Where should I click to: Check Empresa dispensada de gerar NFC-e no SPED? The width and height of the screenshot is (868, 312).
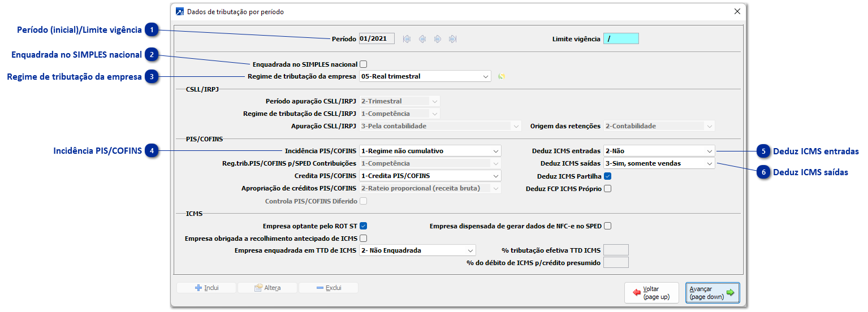point(607,226)
